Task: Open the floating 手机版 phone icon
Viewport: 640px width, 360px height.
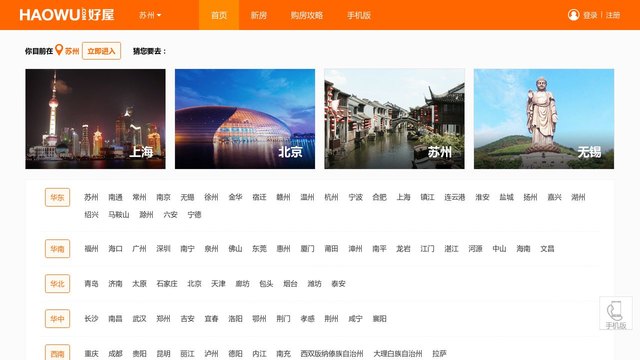Action: [x=616, y=313]
